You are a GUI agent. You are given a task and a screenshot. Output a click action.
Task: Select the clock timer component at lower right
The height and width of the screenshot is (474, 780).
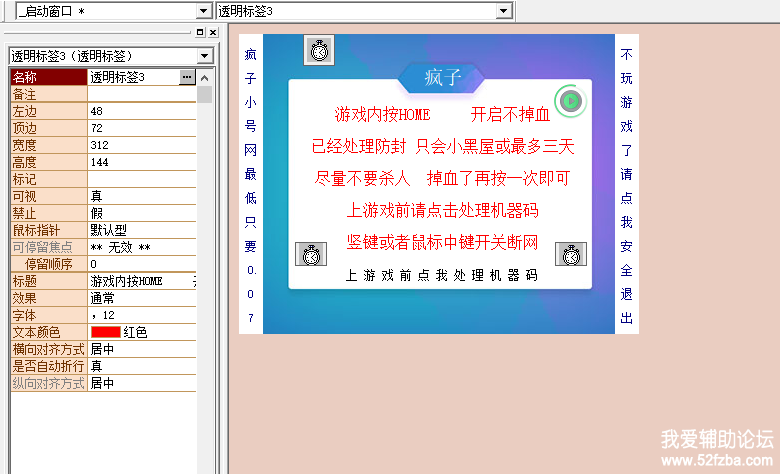pyautogui.click(x=571, y=254)
